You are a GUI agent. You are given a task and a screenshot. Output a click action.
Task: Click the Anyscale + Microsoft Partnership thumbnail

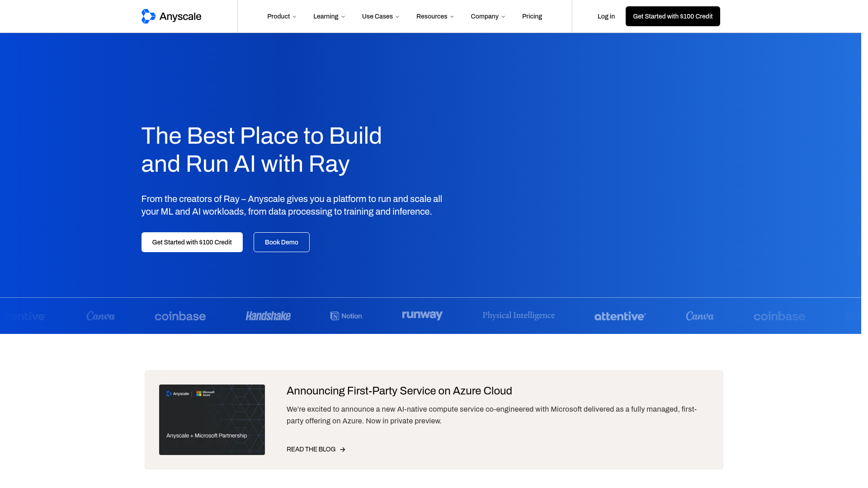(212, 419)
